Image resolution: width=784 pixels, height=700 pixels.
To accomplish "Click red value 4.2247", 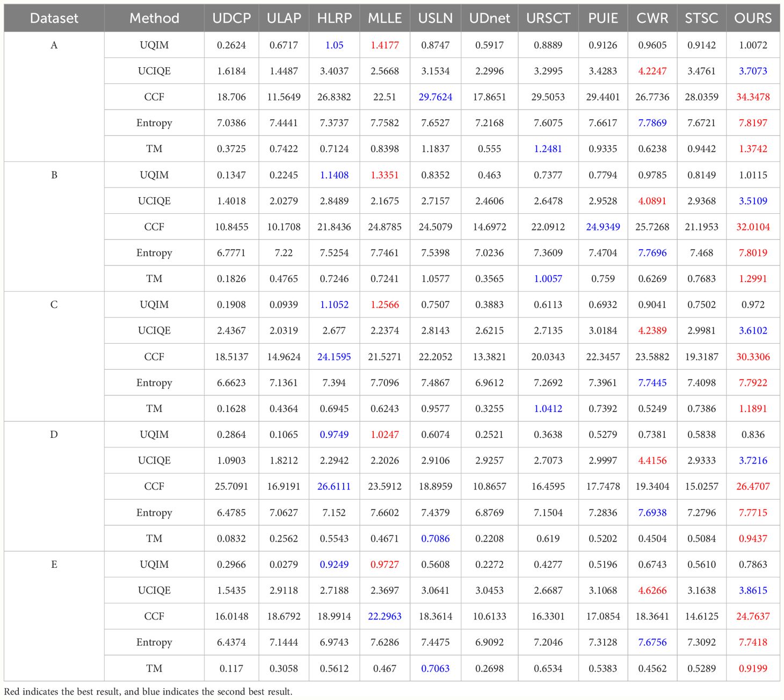I will click(652, 71).
